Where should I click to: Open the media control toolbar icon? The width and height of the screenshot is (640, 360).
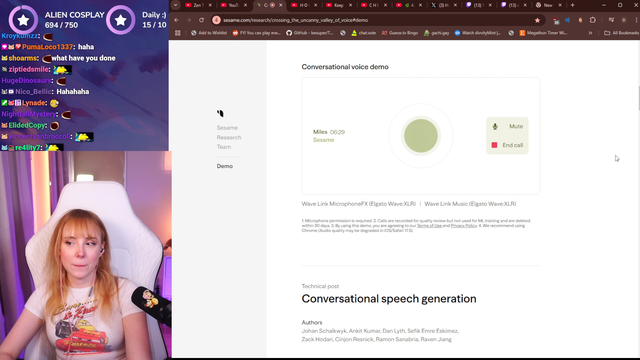[611, 20]
